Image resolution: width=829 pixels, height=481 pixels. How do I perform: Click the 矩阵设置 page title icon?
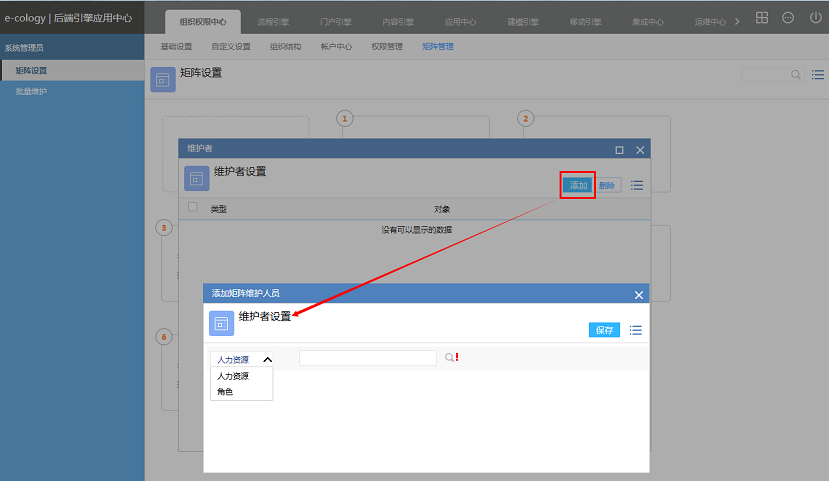(163, 80)
